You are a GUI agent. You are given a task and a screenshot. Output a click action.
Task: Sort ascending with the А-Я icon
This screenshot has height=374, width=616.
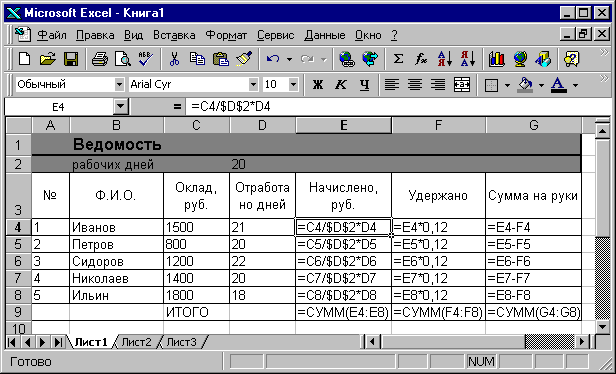[445, 59]
